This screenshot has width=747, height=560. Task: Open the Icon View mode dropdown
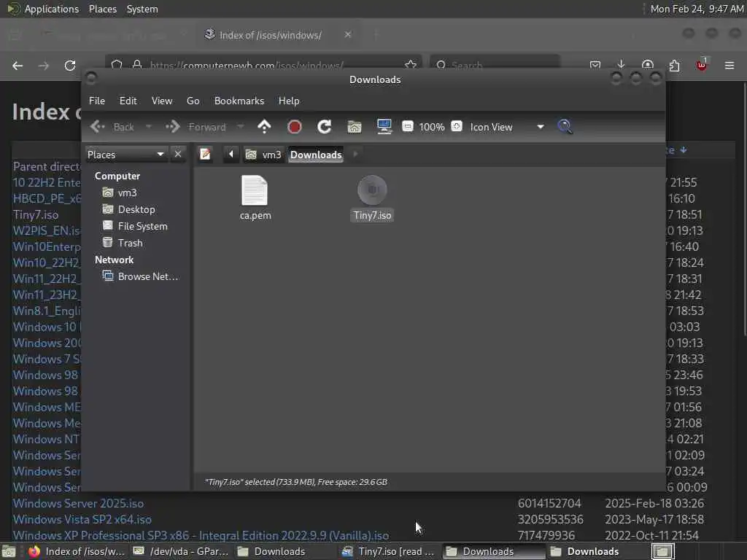507,127
